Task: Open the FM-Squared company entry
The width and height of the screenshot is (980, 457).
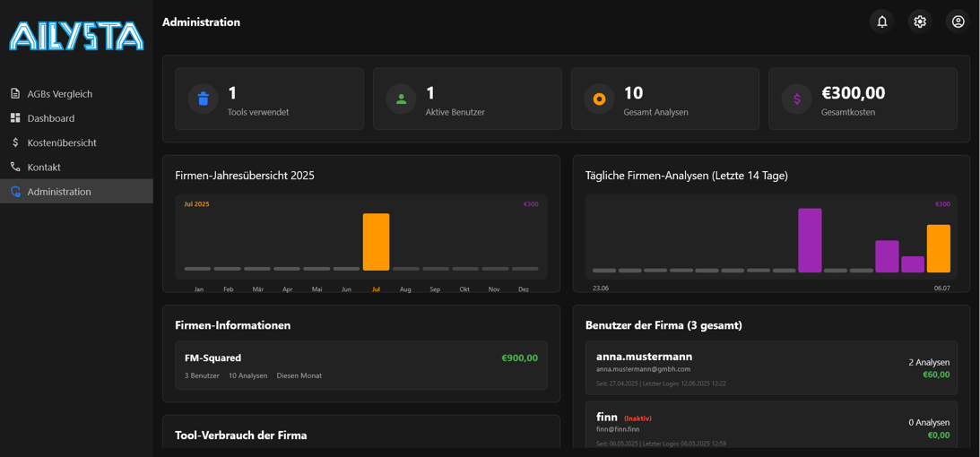Action: click(360, 366)
